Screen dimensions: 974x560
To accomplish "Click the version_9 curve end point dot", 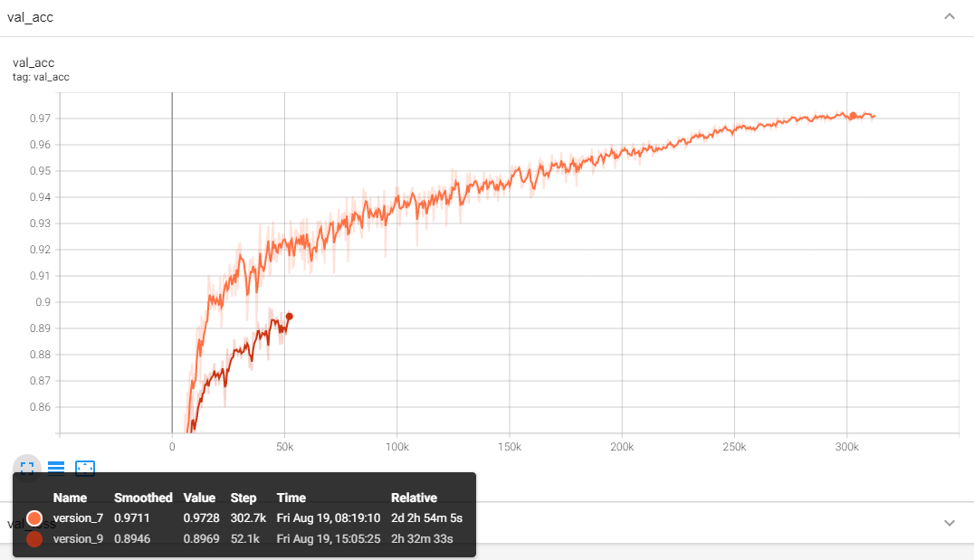I will tap(289, 316).
